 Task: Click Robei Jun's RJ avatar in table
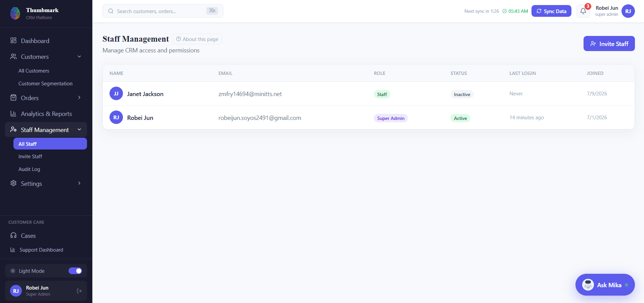[116, 117]
